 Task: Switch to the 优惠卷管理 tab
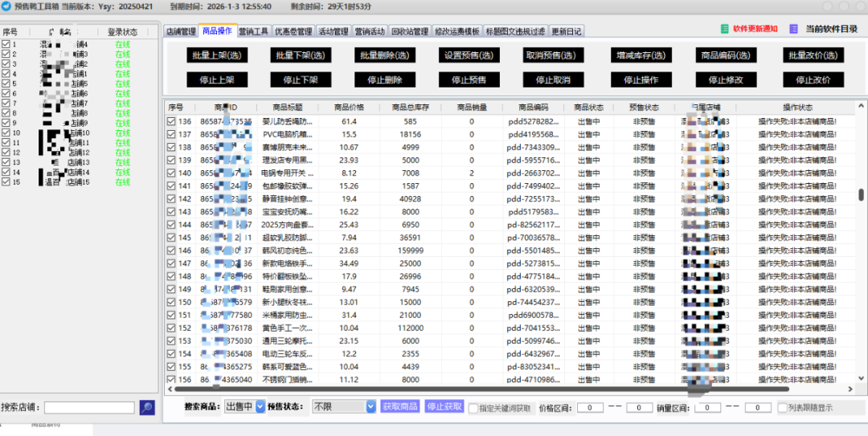tap(293, 31)
